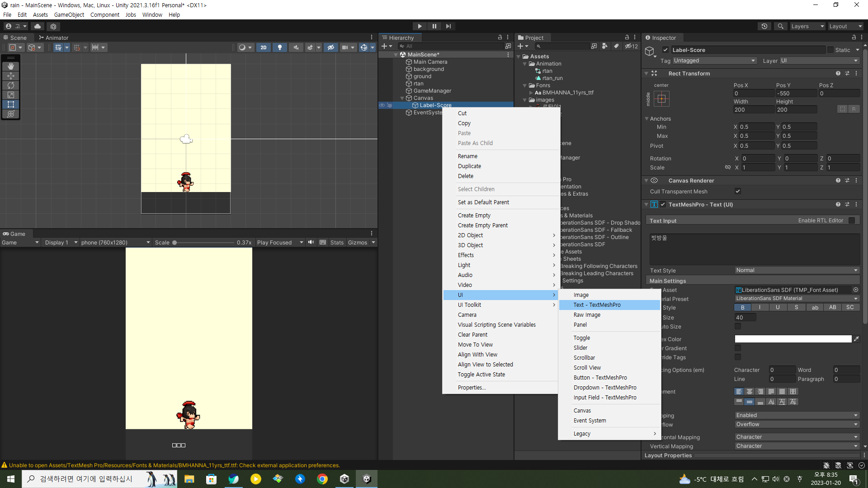
Task: Toggle the 2D scene view mode
Action: tap(264, 47)
